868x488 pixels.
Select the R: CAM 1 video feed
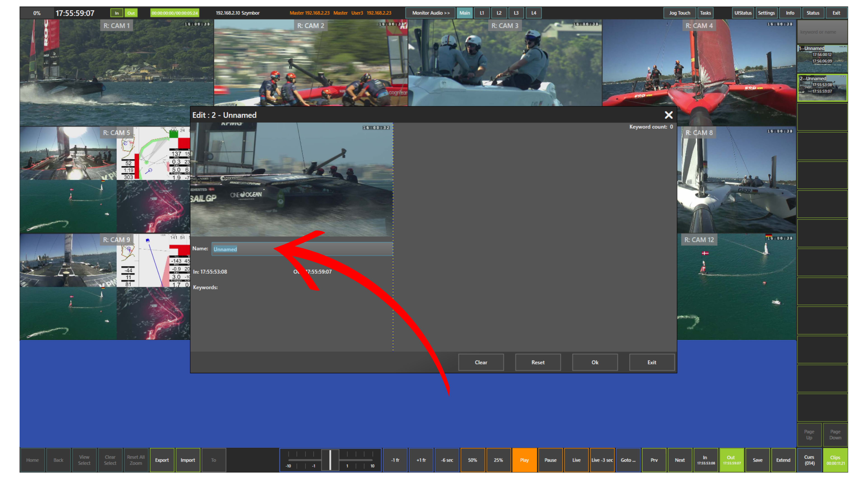(x=117, y=72)
